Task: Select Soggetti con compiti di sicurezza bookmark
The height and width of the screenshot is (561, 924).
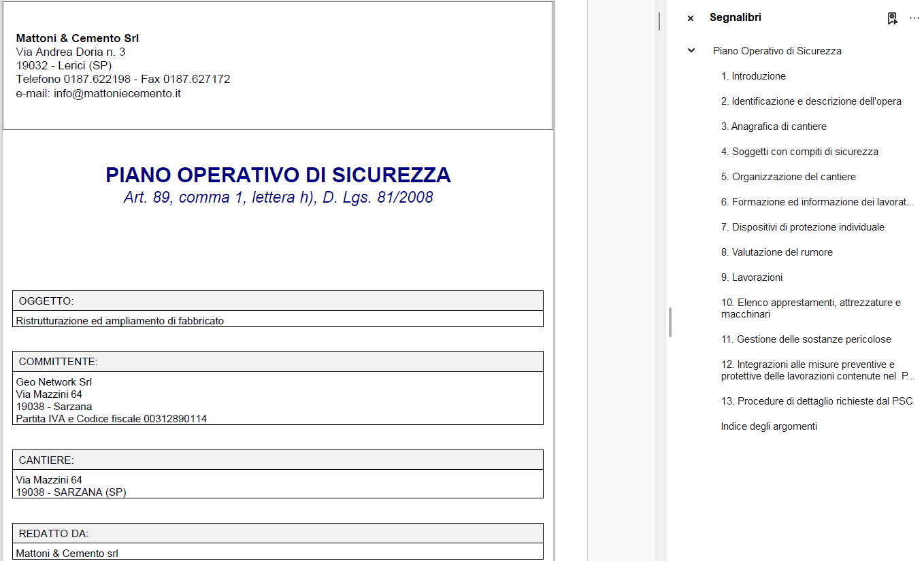Action: coord(799,152)
